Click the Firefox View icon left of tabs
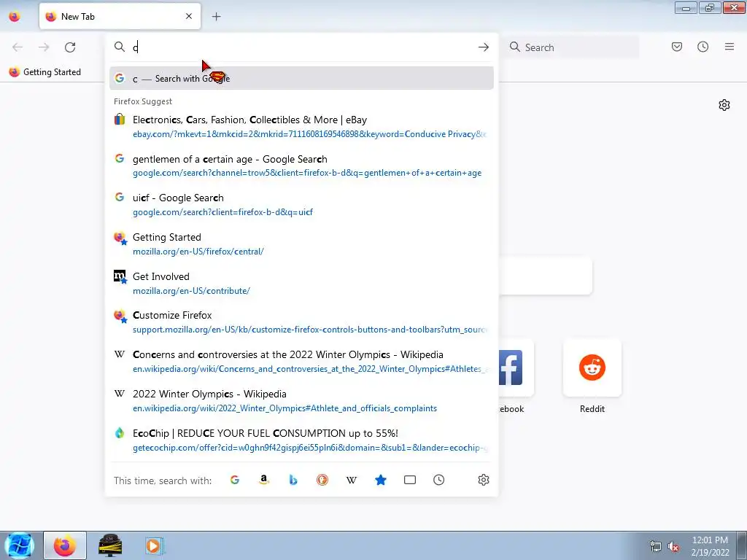Screen dimensions: 747x560 coord(15,17)
